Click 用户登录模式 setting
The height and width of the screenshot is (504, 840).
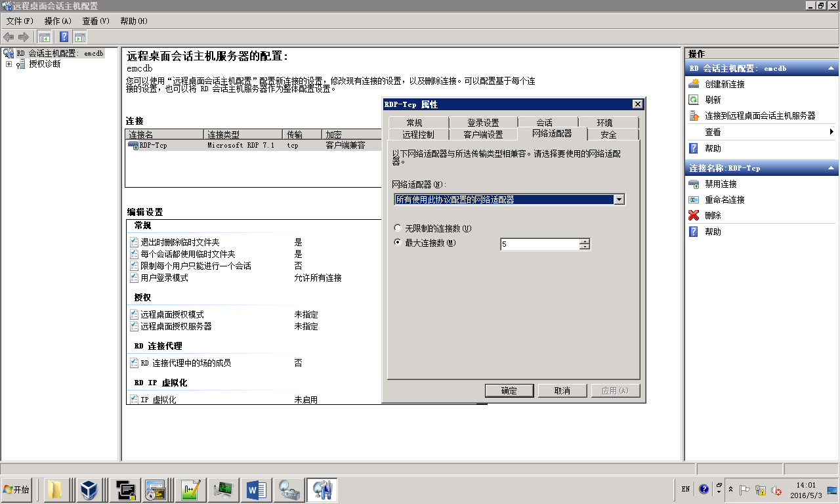click(164, 278)
